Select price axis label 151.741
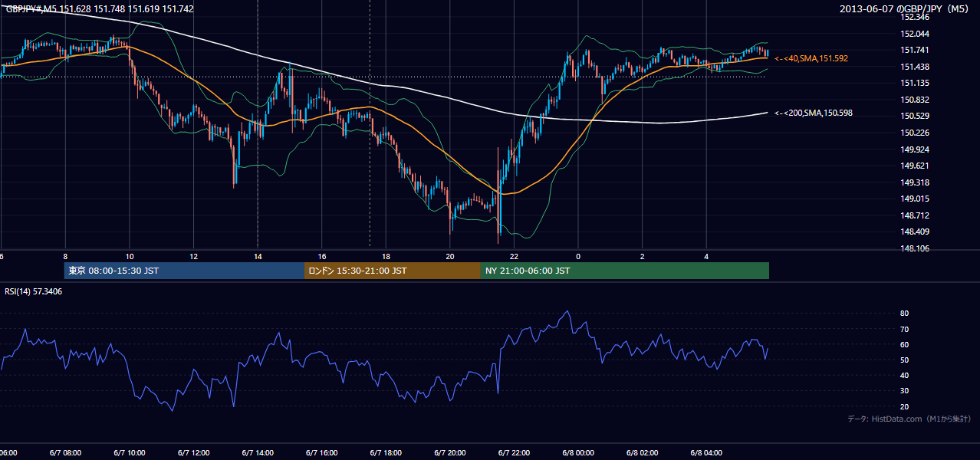The image size is (980, 460). tap(914, 50)
